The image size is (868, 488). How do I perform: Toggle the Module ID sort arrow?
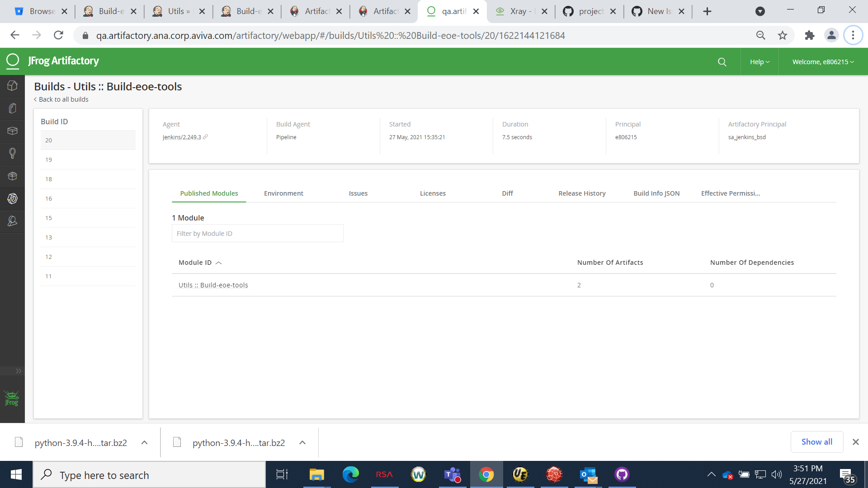(x=219, y=263)
